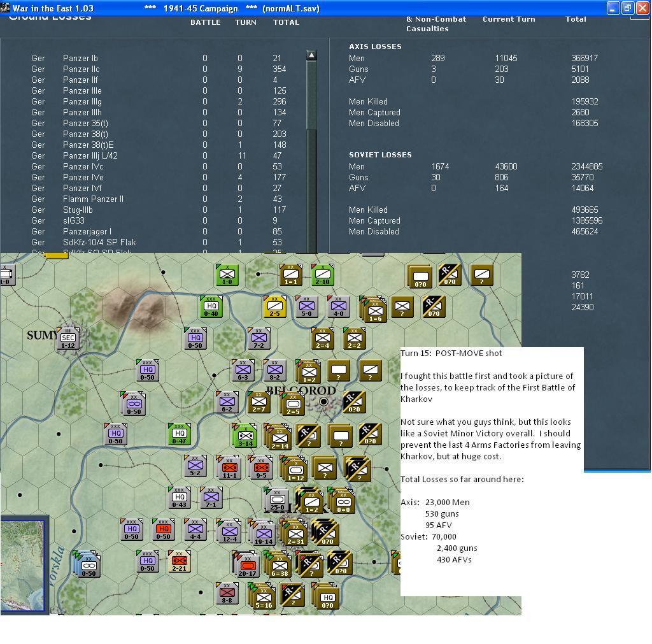Select the red 20-17 motorized stack
Screen dimensions: 652x644
pyautogui.click(x=246, y=564)
